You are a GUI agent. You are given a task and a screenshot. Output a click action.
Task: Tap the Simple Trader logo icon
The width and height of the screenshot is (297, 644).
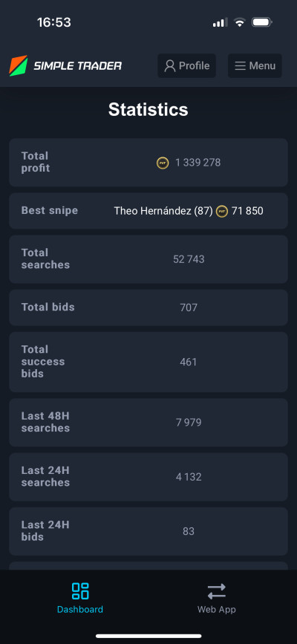(19, 65)
